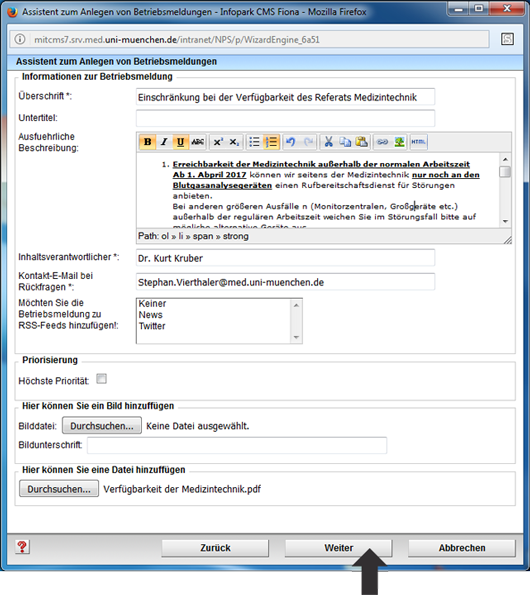Click the browser address bar URL
Image resolution: width=530 pixels, height=595 pixels.
pyautogui.click(x=177, y=39)
